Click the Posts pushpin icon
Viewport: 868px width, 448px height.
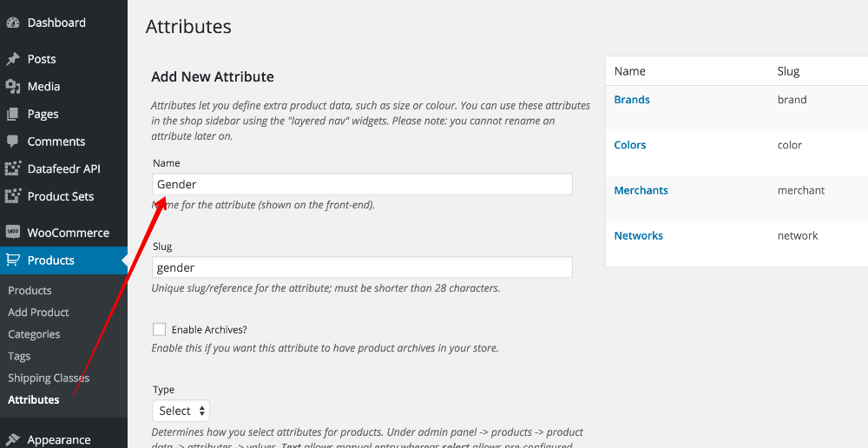coord(13,59)
